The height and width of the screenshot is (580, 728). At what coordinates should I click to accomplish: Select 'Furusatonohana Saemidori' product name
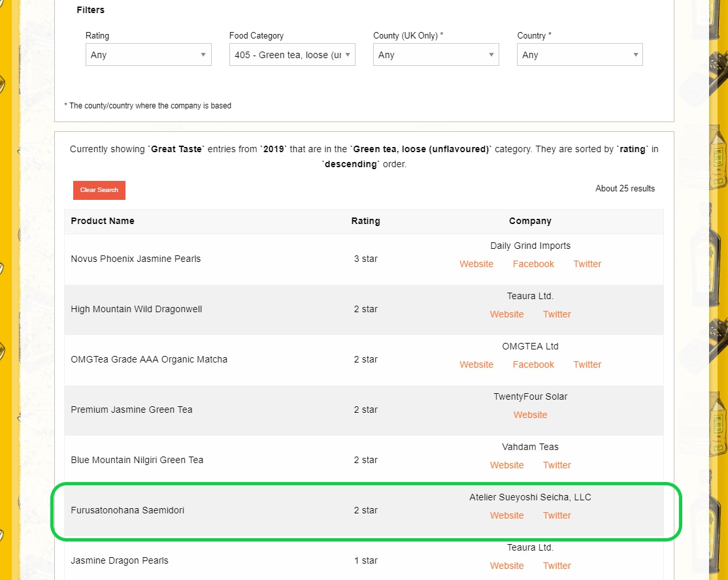[x=127, y=510]
